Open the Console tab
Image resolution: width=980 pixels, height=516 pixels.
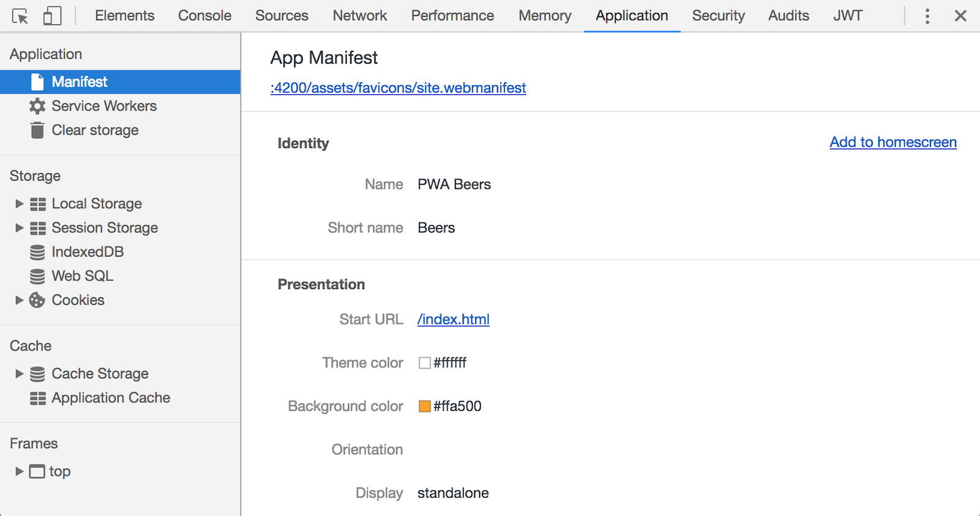pyautogui.click(x=205, y=16)
